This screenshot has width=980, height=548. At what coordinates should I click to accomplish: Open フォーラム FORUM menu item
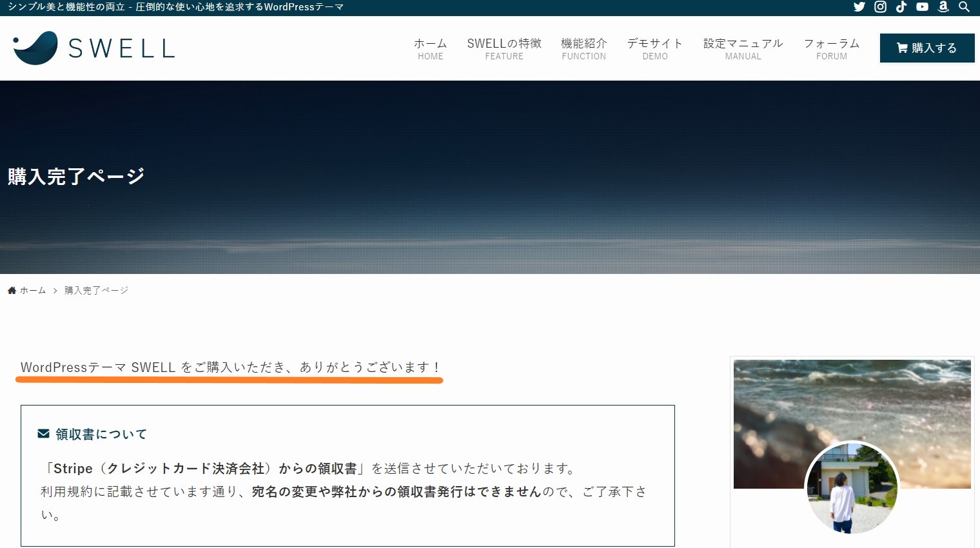click(x=832, y=48)
